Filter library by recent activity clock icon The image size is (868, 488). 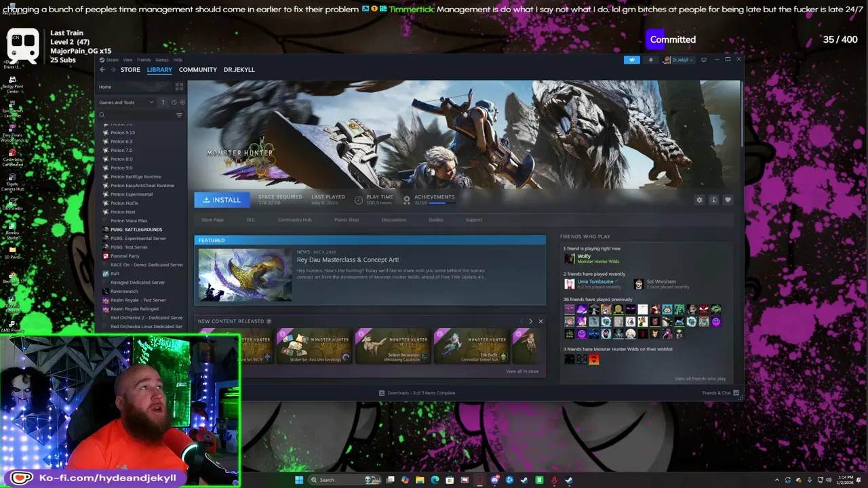tap(174, 102)
